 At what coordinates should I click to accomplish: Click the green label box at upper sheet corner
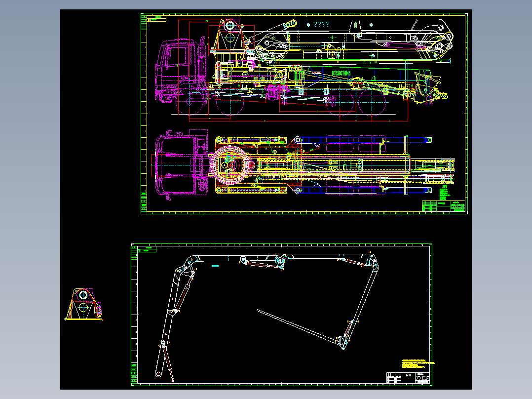pyautogui.click(x=156, y=18)
